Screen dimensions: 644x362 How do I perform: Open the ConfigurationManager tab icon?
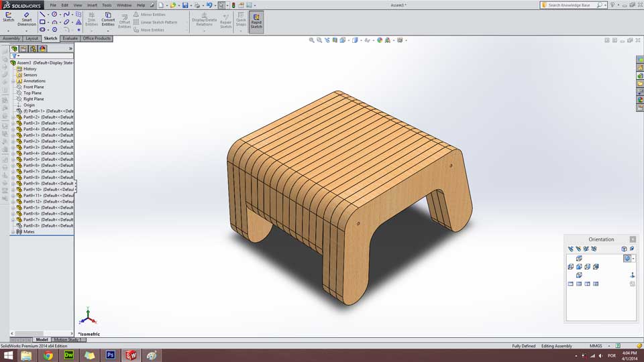33,49
